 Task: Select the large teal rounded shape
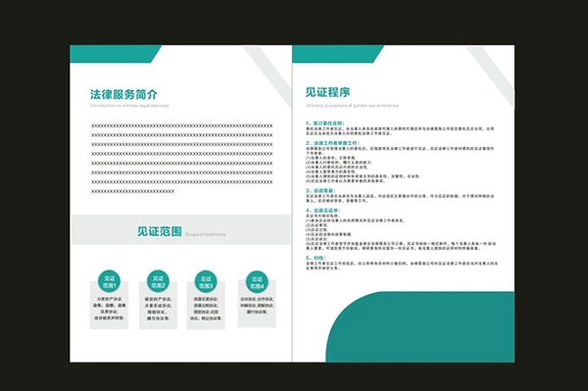coord(420,327)
